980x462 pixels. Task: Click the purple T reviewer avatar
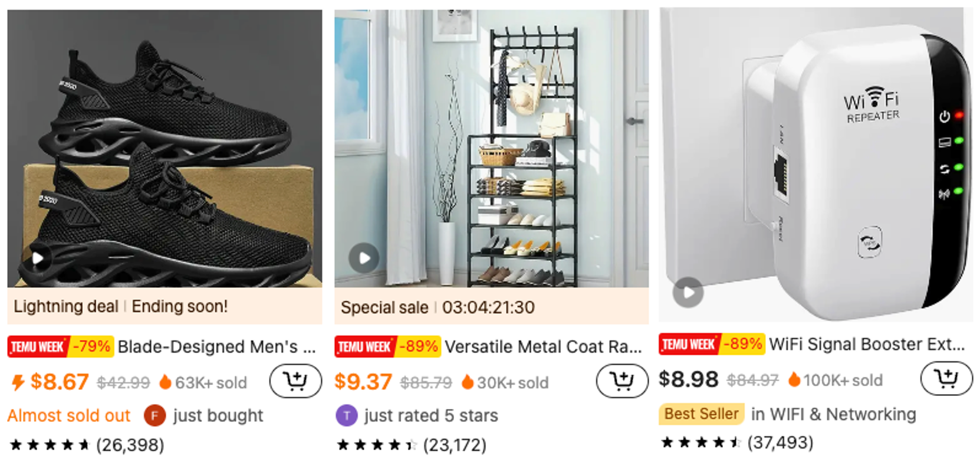[x=346, y=416]
